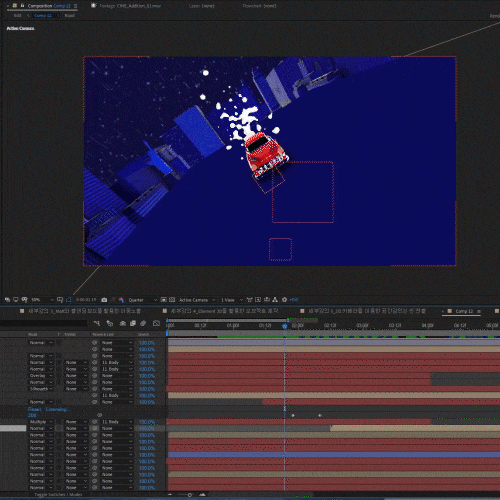Click the 04:00f time ruler mark
Screen dimensions: 500x500
pyautogui.click(x=427, y=325)
